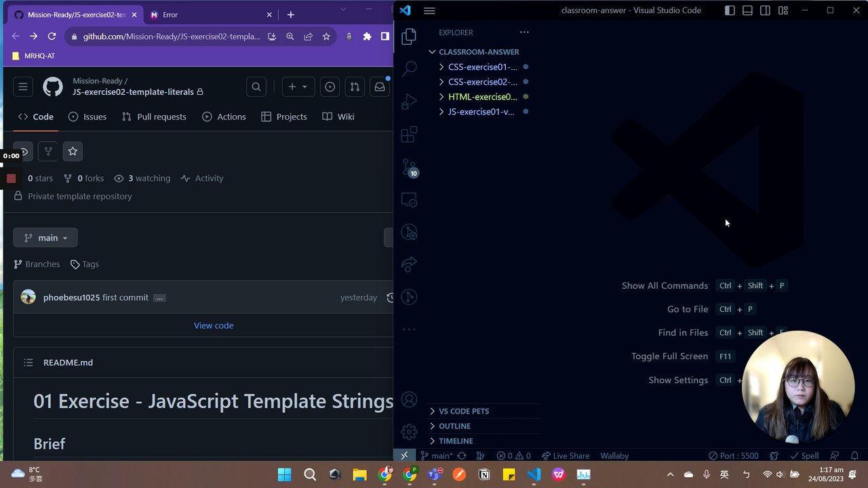Open the Live Share arrow icon in activity bar
Image resolution: width=868 pixels, height=488 pixels.
[x=409, y=264]
